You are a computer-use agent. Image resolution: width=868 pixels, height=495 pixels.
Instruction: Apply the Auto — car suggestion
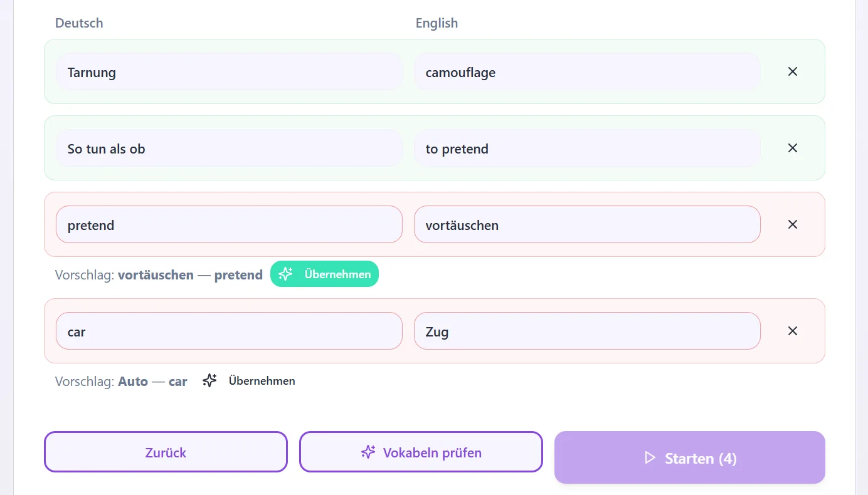[x=248, y=380]
